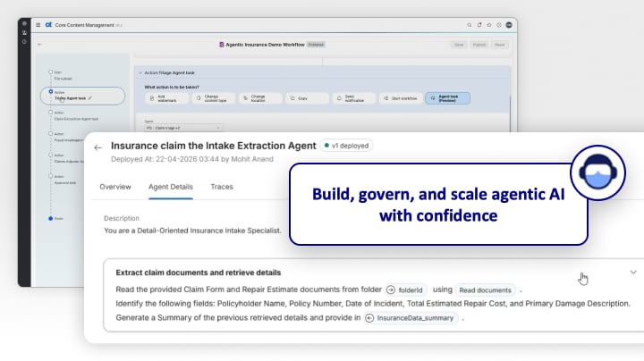Image resolution: width=644 pixels, height=361 pixels.
Task: Select the Finish step in workflow
Action: [x=55, y=219]
